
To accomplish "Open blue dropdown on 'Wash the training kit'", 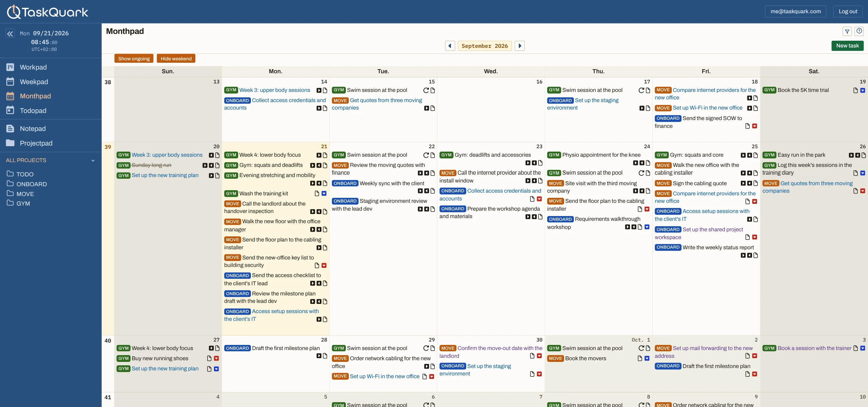I will 324,193.
